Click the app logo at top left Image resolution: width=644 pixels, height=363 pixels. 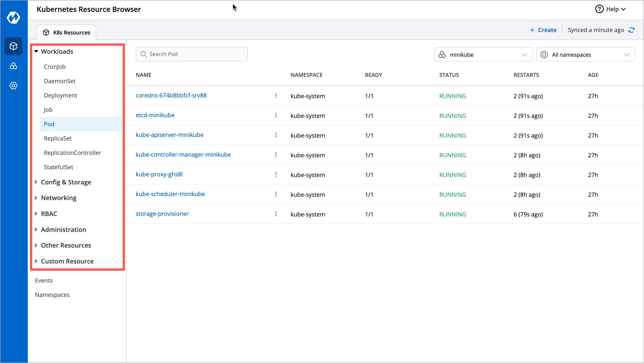click(13, 17)
